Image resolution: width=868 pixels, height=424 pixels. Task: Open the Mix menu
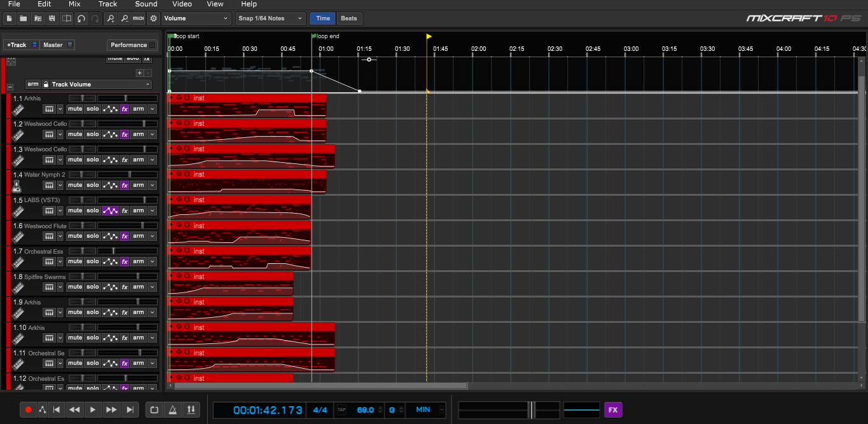tap(74, 4)
